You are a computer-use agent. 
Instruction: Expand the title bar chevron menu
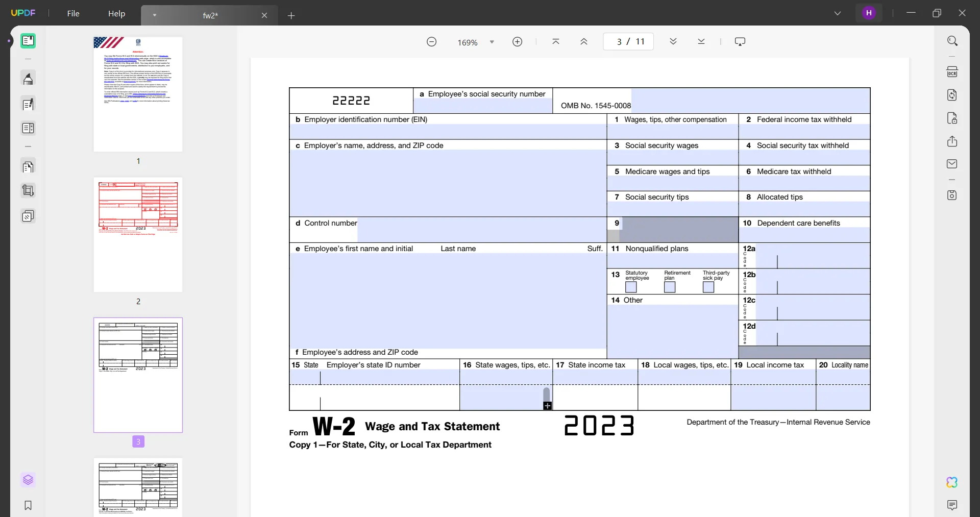[x=838, y=13]
